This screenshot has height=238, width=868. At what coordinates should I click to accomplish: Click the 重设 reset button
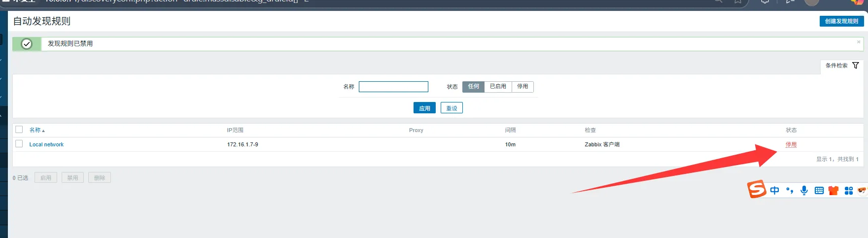(451, 108)
